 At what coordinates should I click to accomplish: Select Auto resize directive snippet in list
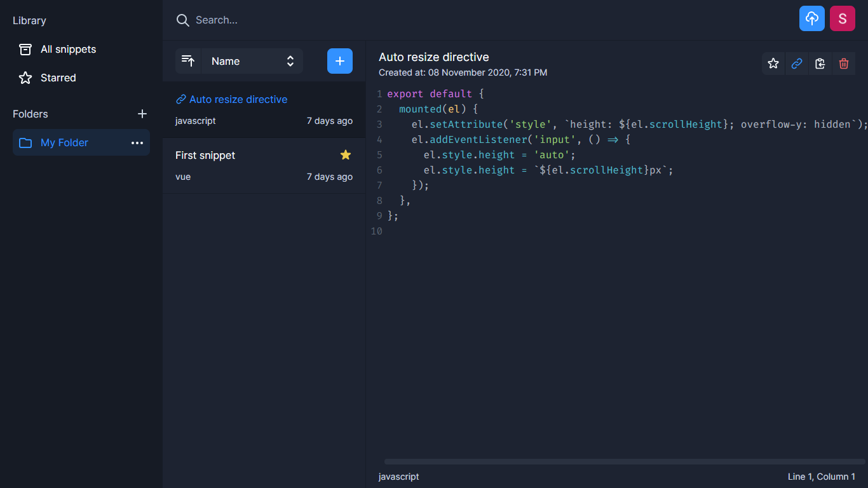tap(264, 109)
